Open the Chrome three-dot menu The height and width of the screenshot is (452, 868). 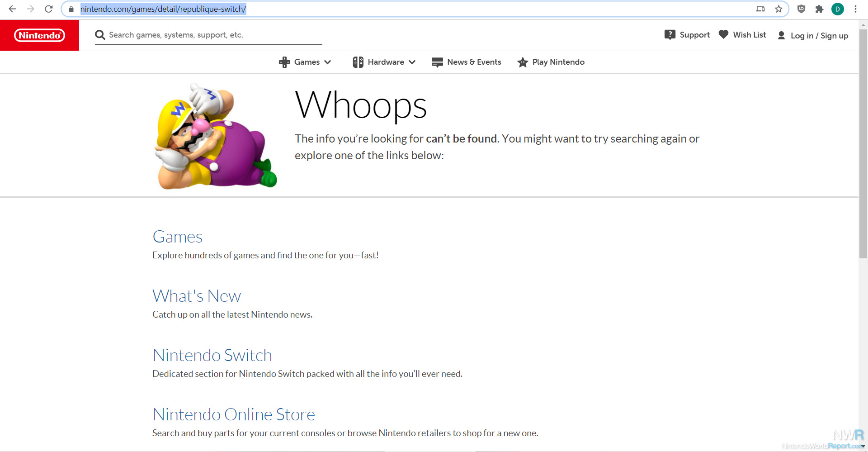855,9
